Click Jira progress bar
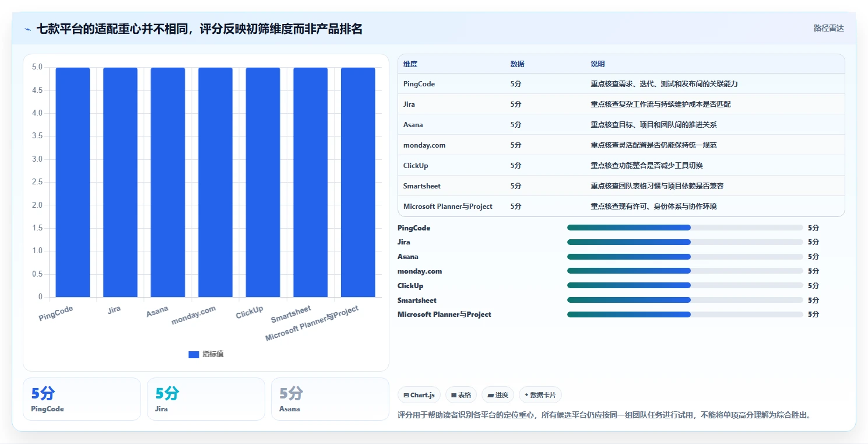 pos(685,242)
